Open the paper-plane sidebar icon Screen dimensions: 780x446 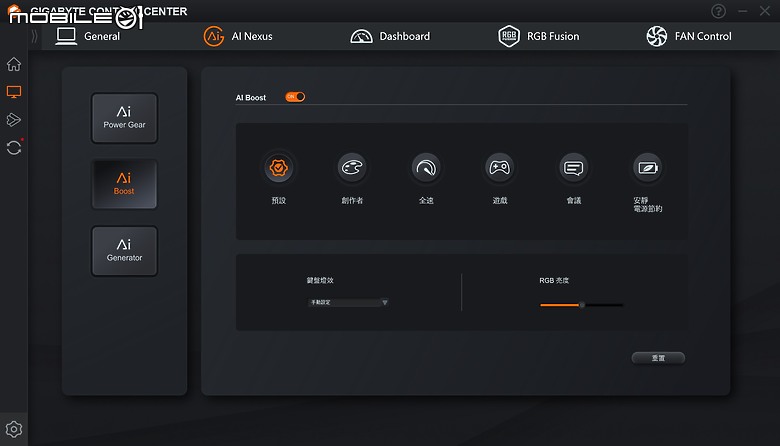pyautogui.click(x=14, y=120)
